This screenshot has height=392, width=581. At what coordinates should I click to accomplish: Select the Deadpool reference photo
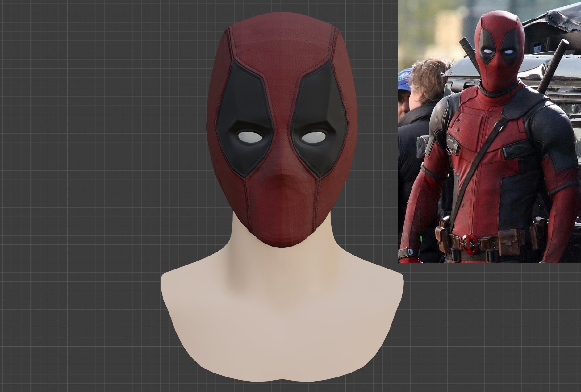click(490, 131)
